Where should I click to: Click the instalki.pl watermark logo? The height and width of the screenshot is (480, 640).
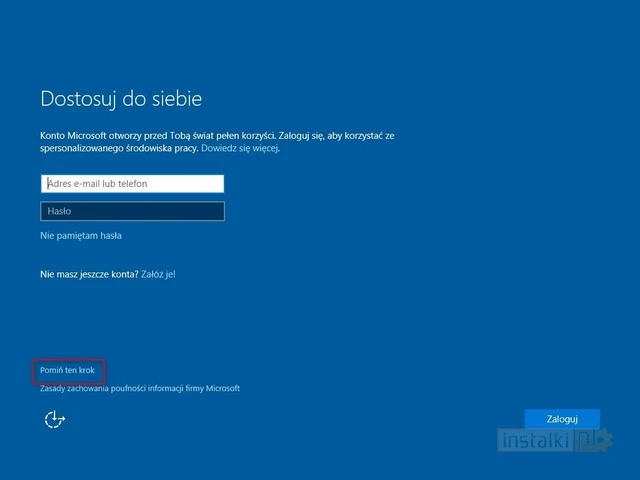coord(533,439)
